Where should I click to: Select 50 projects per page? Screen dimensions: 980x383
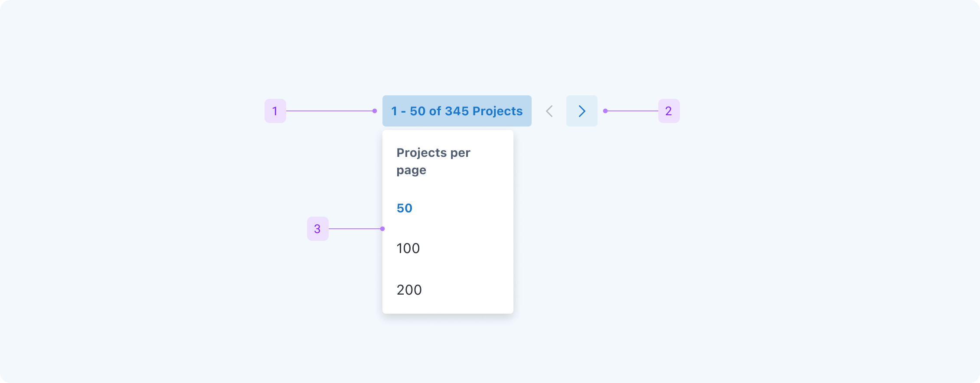[x=405, y=208]
